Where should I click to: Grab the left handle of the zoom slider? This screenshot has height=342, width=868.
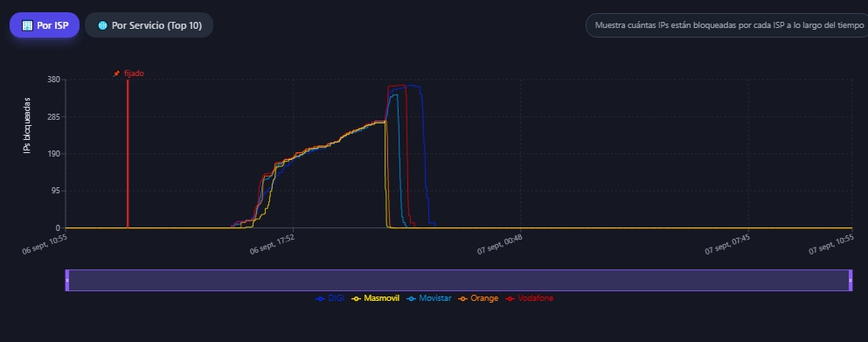coord(67,281)
